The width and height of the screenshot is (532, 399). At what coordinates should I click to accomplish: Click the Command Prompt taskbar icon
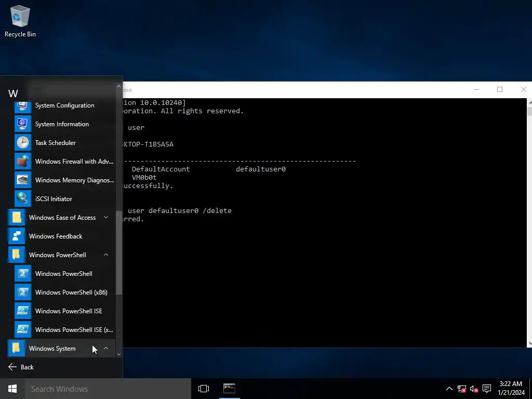click(x=229, y=389)
